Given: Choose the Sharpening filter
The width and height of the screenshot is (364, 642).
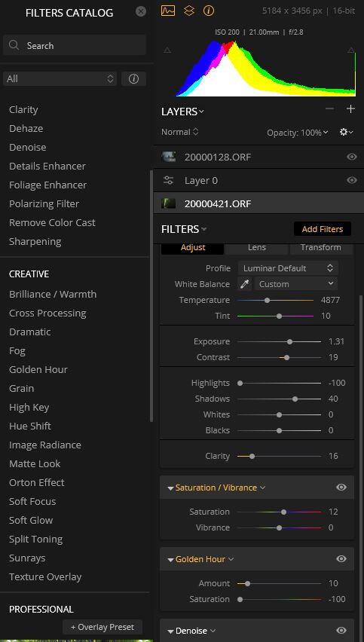Looking at the screenshot, I should click(x=35, y=242).
